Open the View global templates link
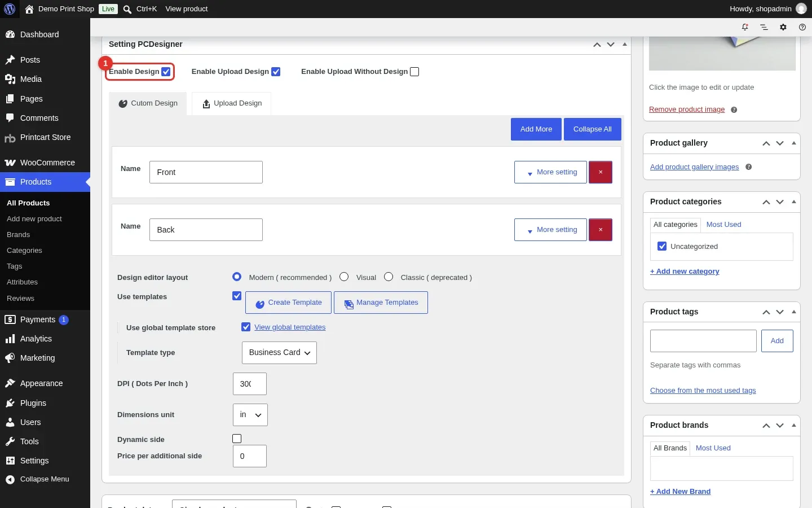812x508 pixels. [x=290, y=327]
